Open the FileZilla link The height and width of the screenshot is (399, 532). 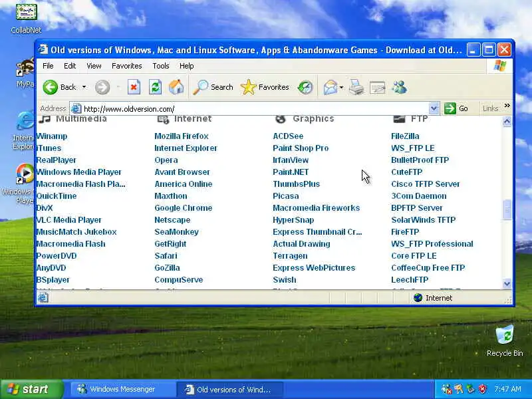click(x=405, y=136)
